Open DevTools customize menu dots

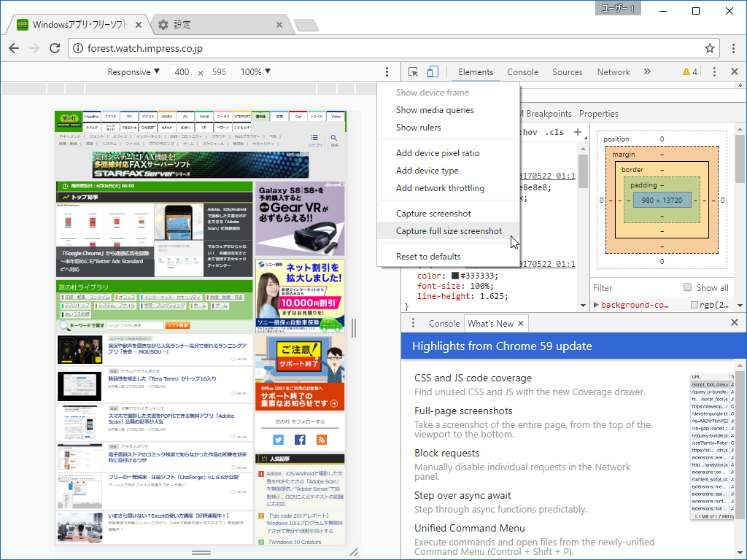[714, 72]
